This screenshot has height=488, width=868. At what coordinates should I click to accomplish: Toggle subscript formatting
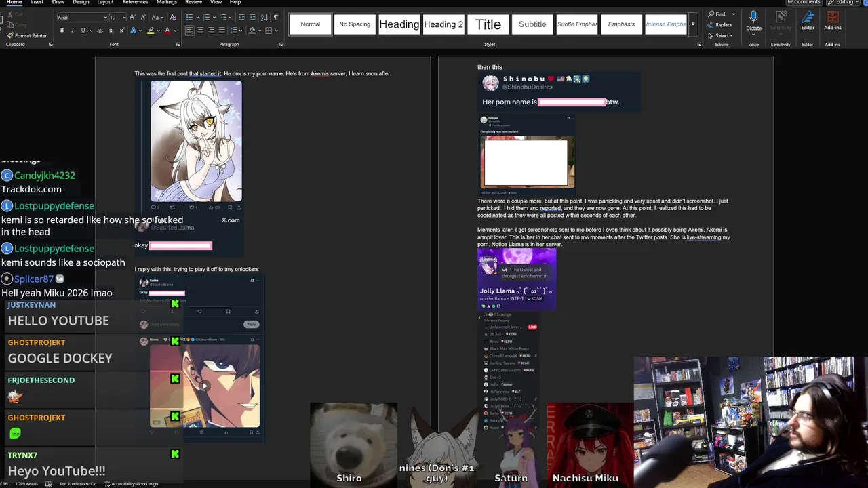coord(112,30)
